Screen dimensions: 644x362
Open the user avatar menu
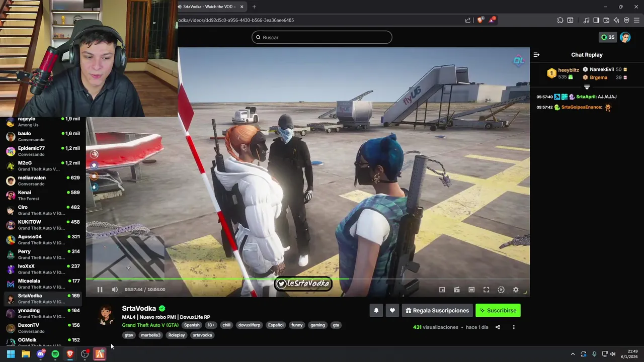pyautogui.click(x=625, y=37)
